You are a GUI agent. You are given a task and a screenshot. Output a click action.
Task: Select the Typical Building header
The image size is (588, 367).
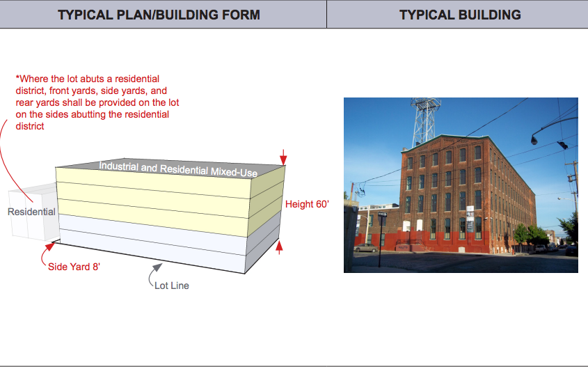[460, 15]
